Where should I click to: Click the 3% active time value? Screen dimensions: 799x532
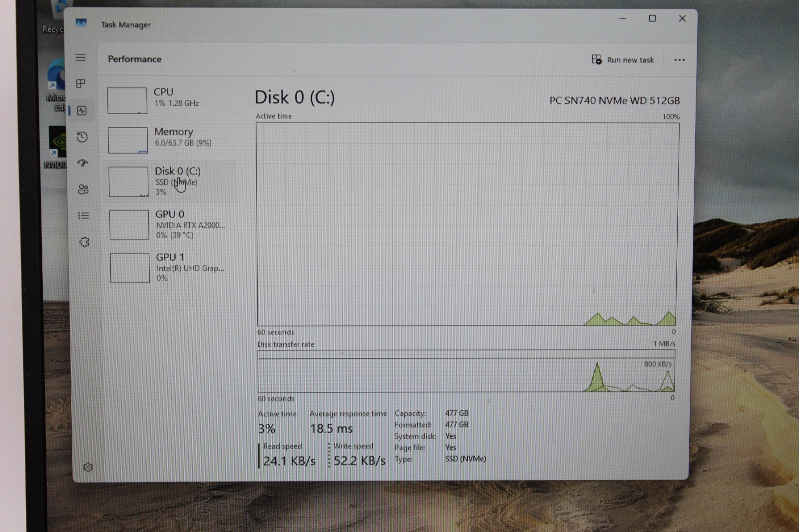(x=267, y=429)
